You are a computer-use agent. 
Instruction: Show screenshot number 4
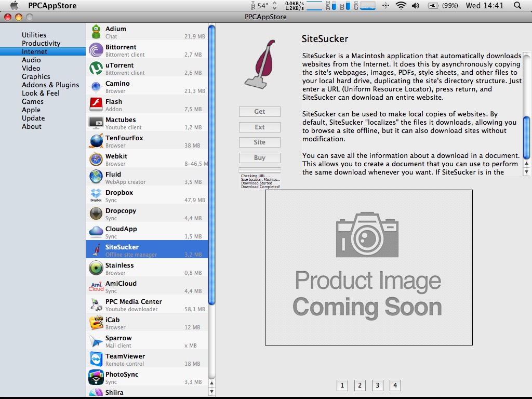tap(395, 385)
